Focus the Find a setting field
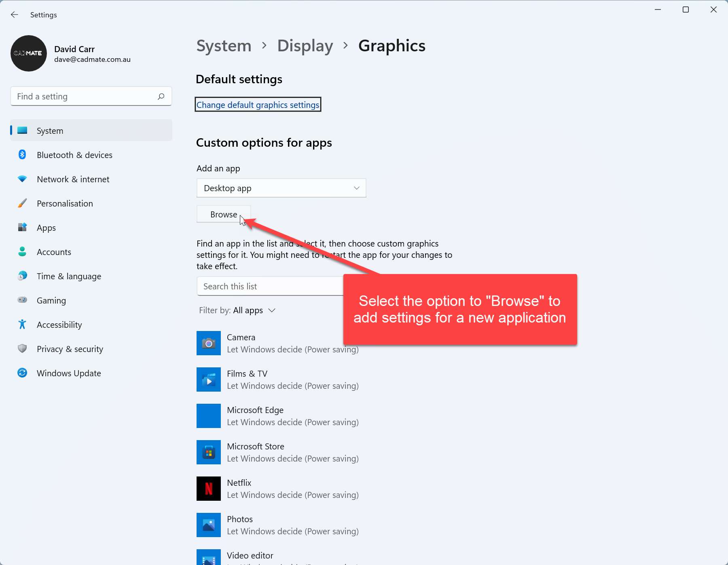 point(85,97)
